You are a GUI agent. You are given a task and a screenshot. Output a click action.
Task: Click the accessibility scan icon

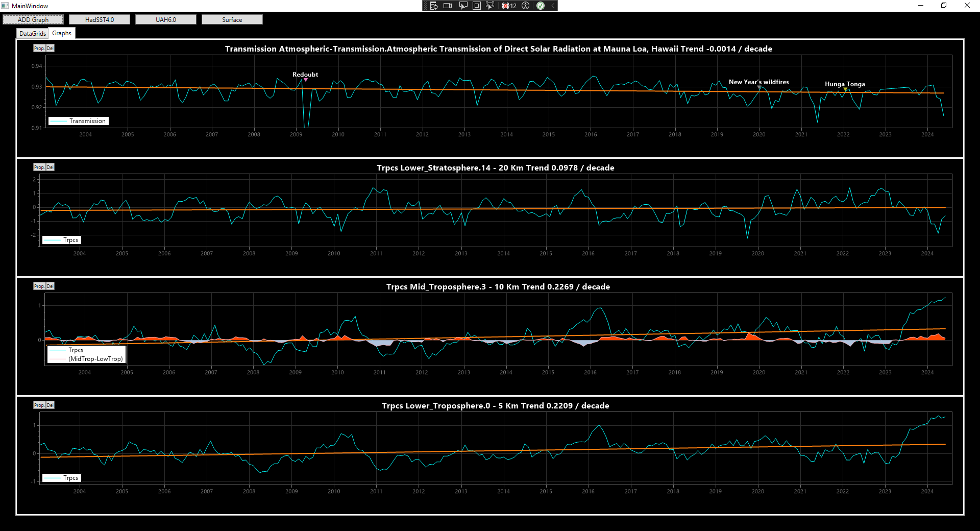click(x=525, y=6)
